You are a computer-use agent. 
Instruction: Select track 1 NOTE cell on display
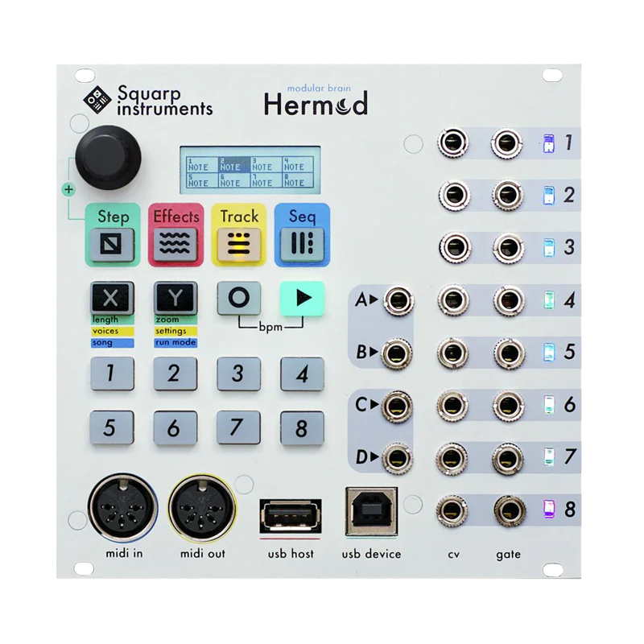coord(202,165)
